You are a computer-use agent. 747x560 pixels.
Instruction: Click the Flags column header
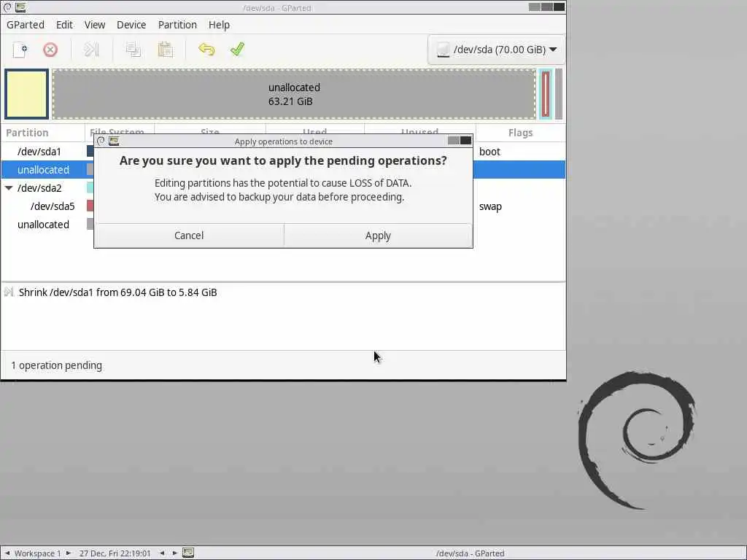click(x=520, y=133)
